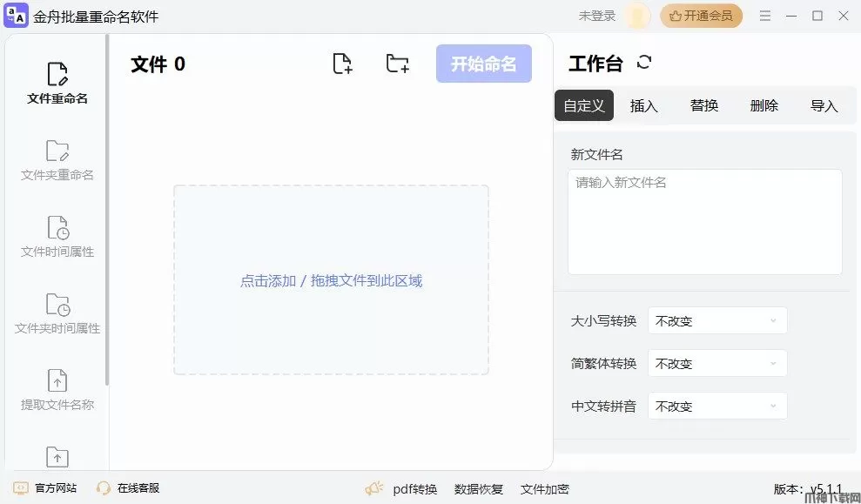Open 文件夹重命名 from the sidebar
861x504 pixels.
click(x=57, y=160)
